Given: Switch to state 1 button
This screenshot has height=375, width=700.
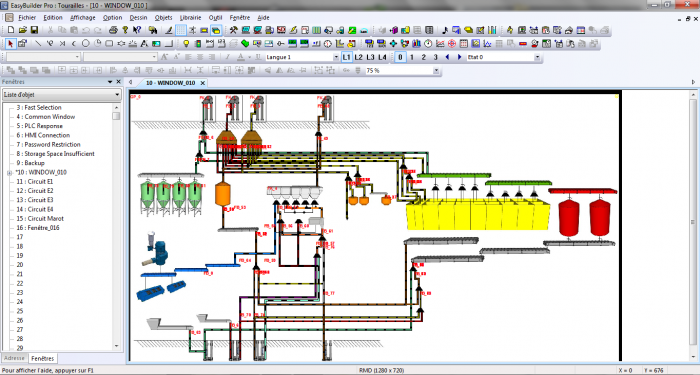Looking at the screenshot, I should click(412, 57).
